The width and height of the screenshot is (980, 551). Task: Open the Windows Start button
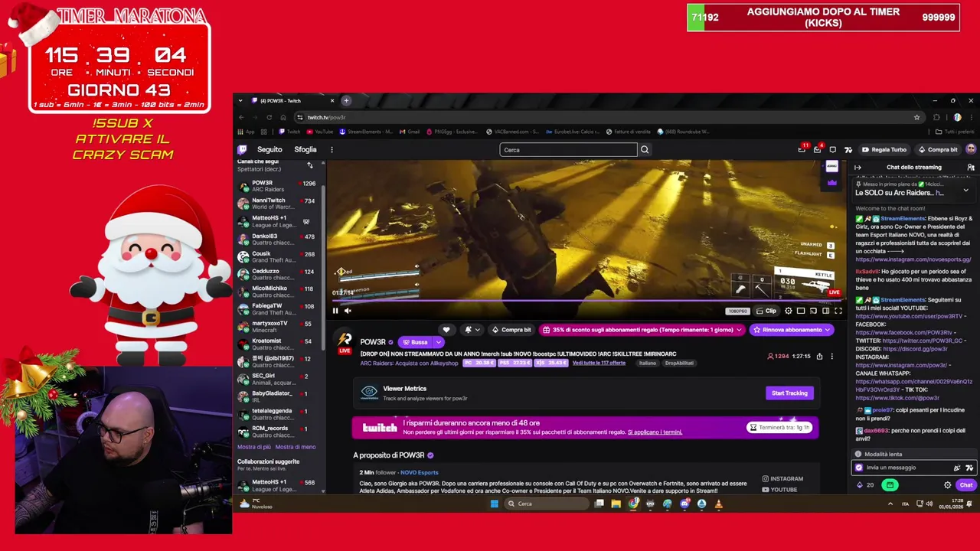[x=494, y=504]
